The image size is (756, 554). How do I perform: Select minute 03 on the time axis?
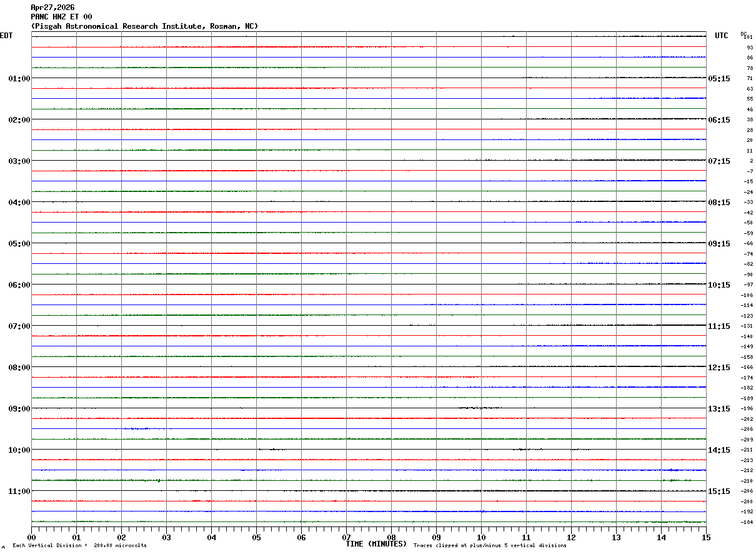166,537
